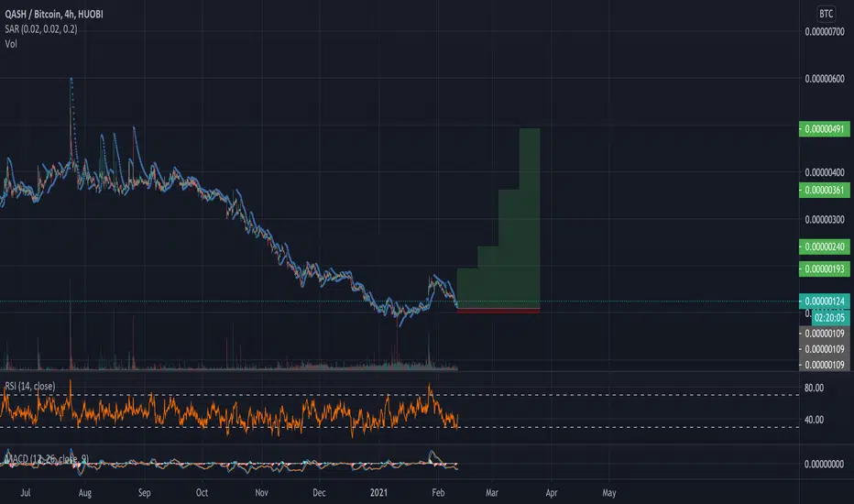854x504 pixels.
Task: Click the QASH / Bitcoin symbol title
Action: pos(54,14)
